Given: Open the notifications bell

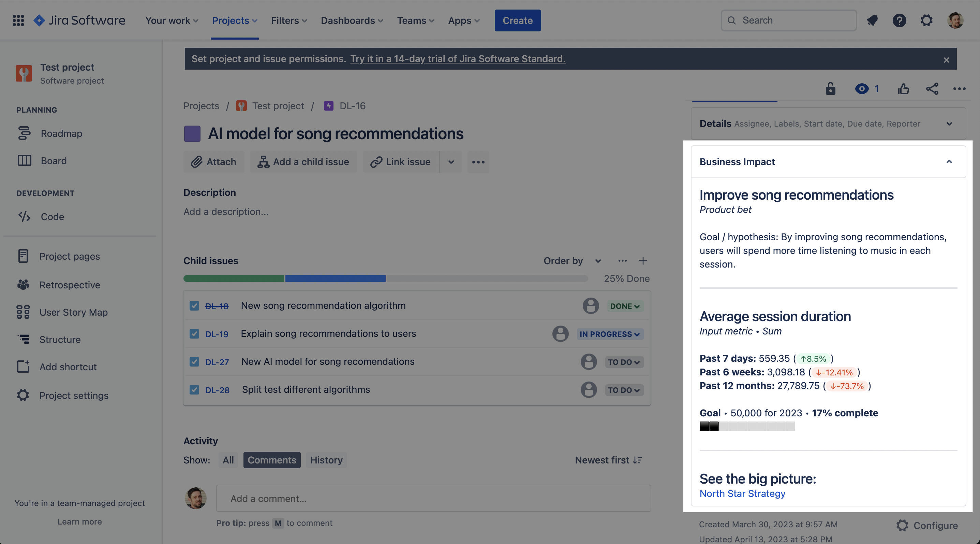Looking at the screenshot, I should (x=872, y=20).
